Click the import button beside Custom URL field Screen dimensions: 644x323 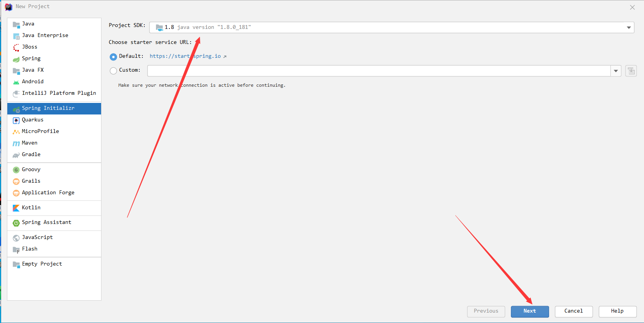click(x=631, y=71)
